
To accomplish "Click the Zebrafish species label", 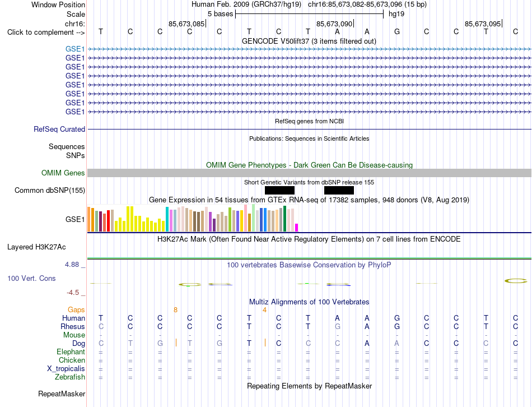I will click(70, 377).
